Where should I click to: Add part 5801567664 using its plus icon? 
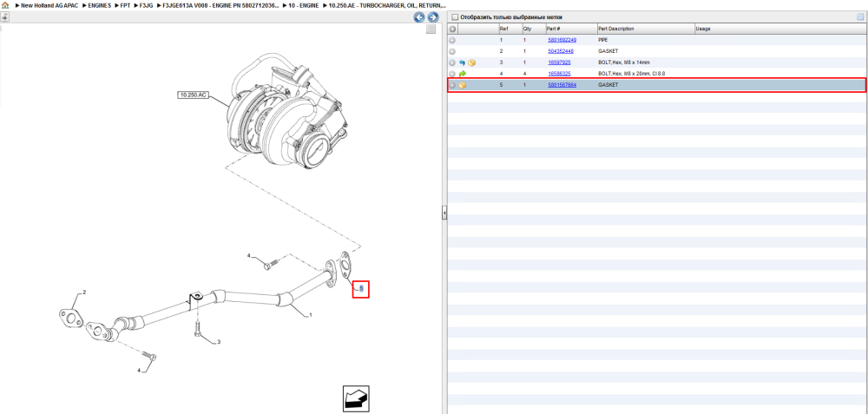[x=452, y=86]
